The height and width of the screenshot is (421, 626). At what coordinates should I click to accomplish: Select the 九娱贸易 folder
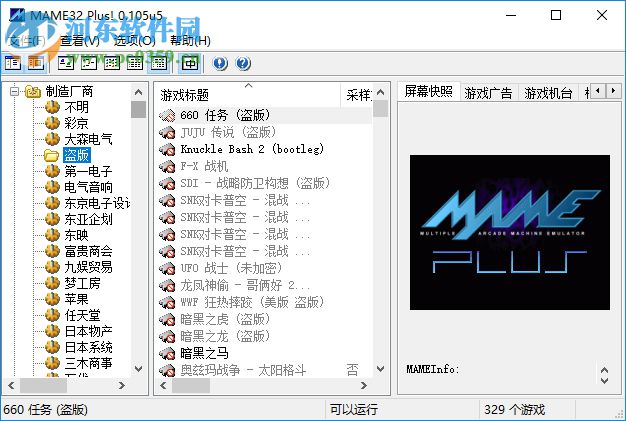pyautogui.click(x=89, y=267)
